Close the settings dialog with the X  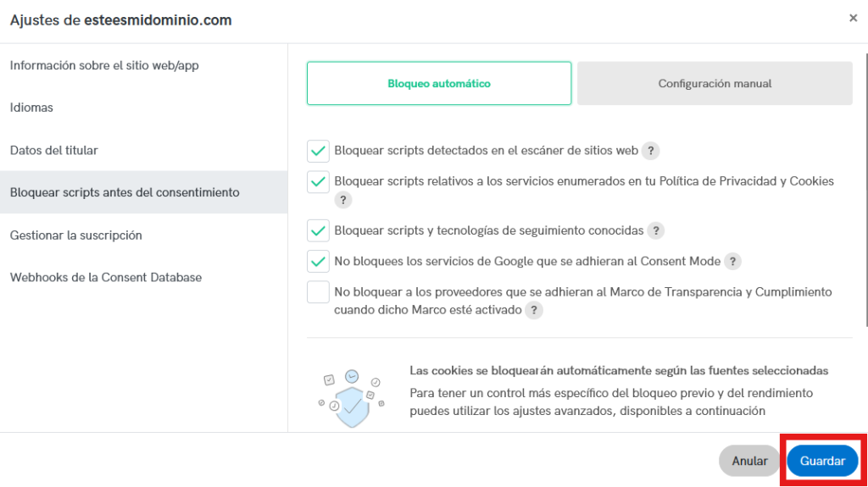coord(853,19)
